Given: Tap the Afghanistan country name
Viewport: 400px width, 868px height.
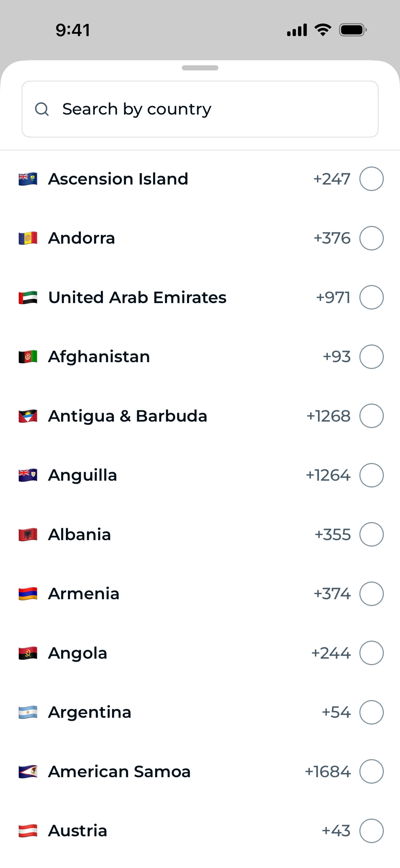Looking at the screenshot, I should (x=99, y=357).
